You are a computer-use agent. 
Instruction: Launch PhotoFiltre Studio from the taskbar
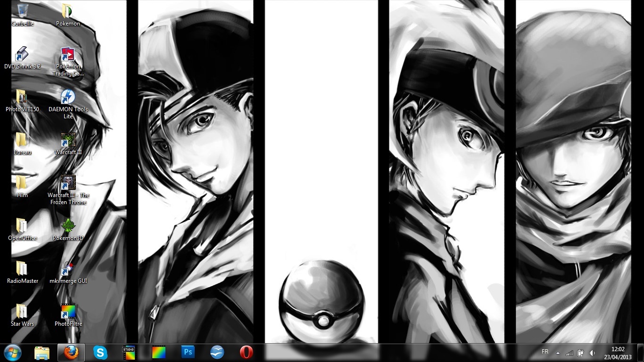130,353
